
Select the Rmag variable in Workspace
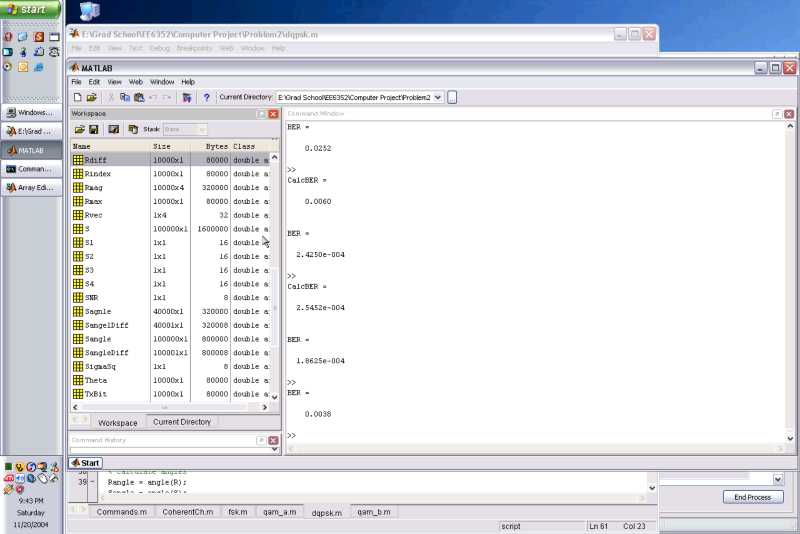tap(170, 188)
